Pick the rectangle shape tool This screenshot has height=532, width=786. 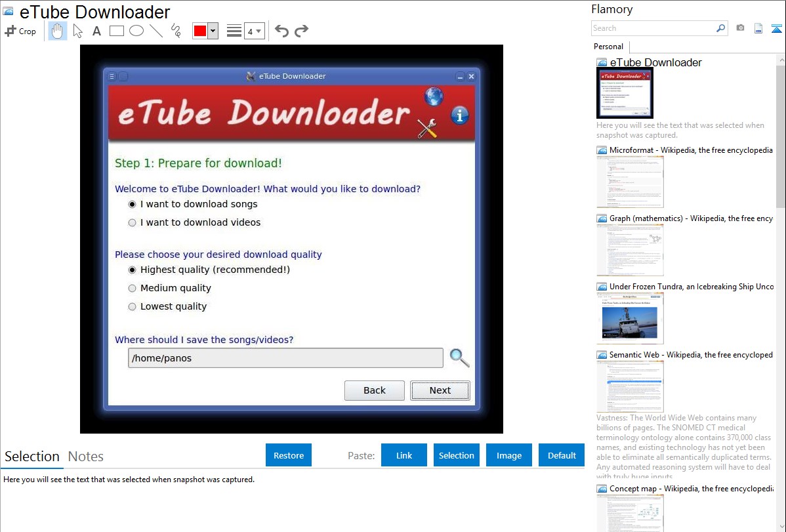coord(116,31)
